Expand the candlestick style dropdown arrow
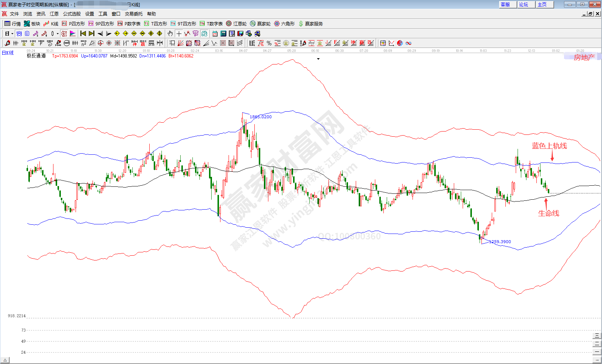This screenshot has width=602, height=364. (x=58, y=34)
